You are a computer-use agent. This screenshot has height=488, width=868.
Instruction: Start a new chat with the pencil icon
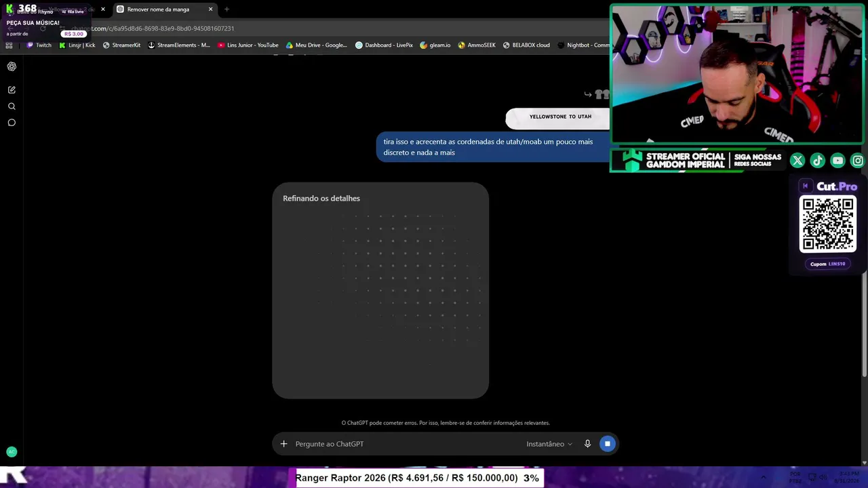pyautogui.click(x=12, y=89)
